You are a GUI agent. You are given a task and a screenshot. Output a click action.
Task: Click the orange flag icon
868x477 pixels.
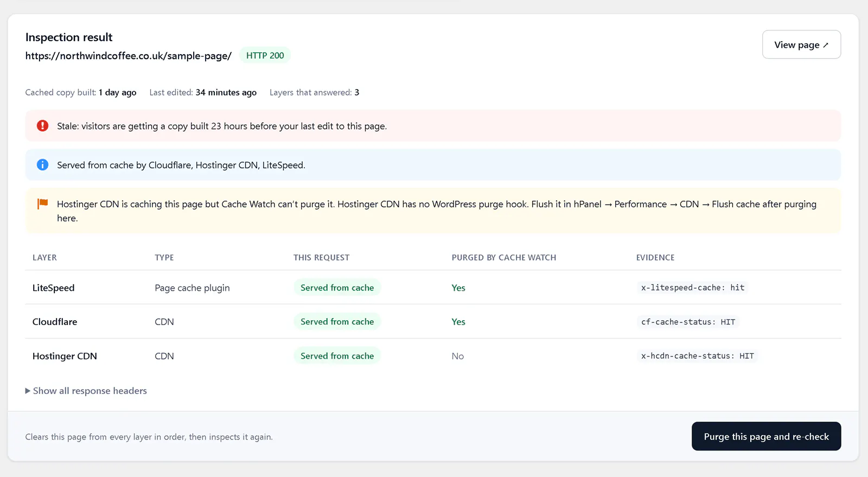[42, 204]
